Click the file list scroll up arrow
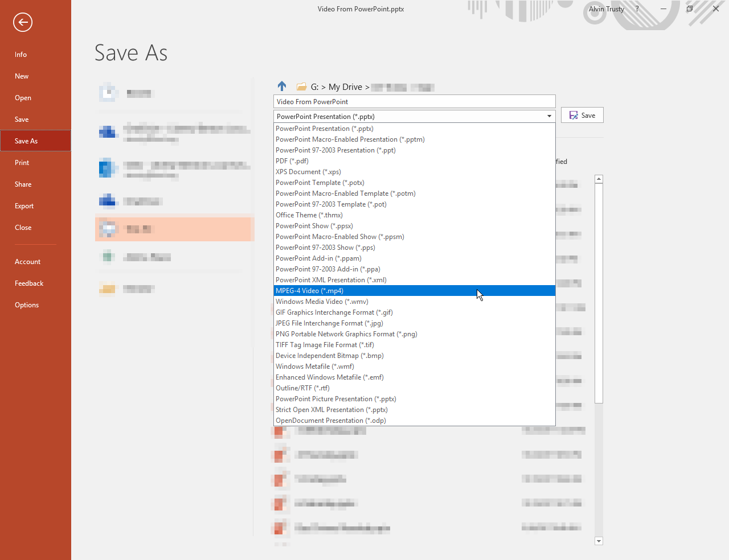Screen dimensions: 729x560 coord(599,179)
